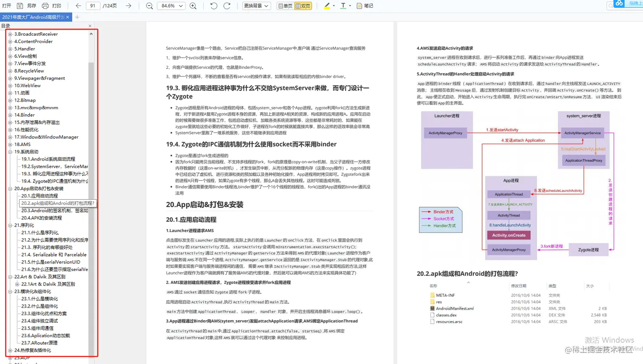The height and width of the screenshot is (364, 643).
Task: Open outline entry 4.ContentProvider
Action: tap(34, 42)
